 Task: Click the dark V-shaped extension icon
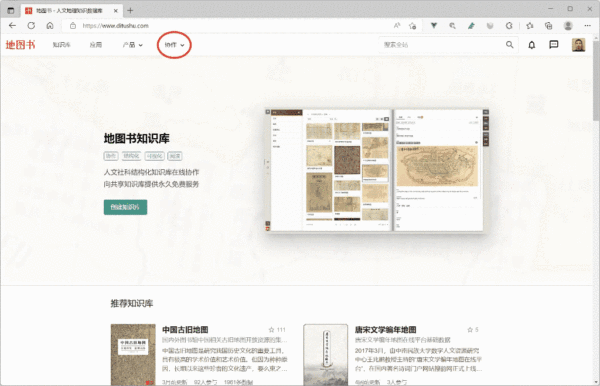point(434,26)
